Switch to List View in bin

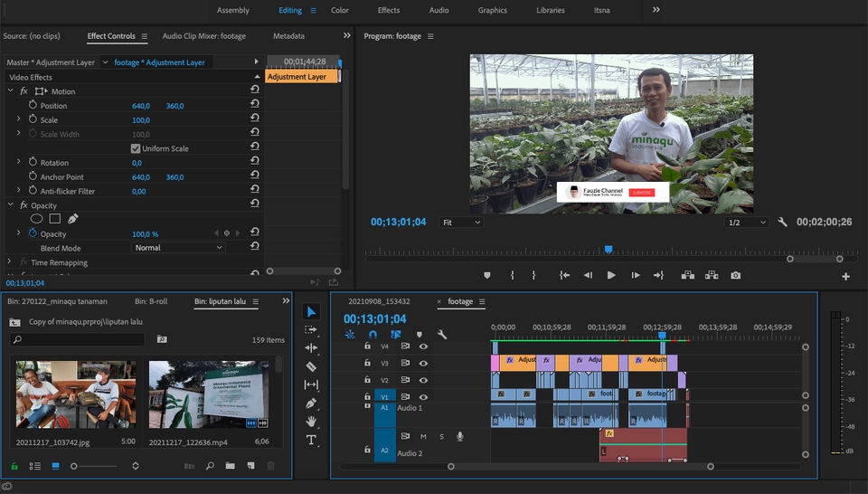click(x=35, y=466)
